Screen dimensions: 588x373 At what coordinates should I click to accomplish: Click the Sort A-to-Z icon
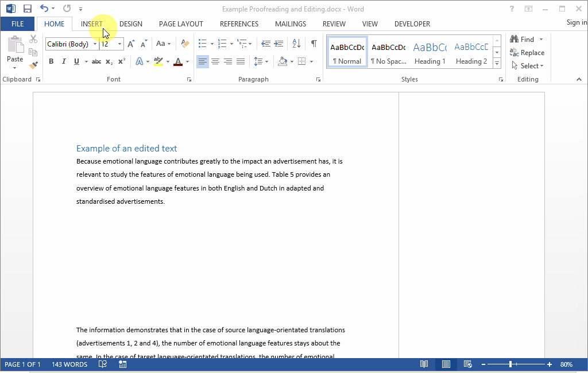pyautogui.click(x=296, y=44)
